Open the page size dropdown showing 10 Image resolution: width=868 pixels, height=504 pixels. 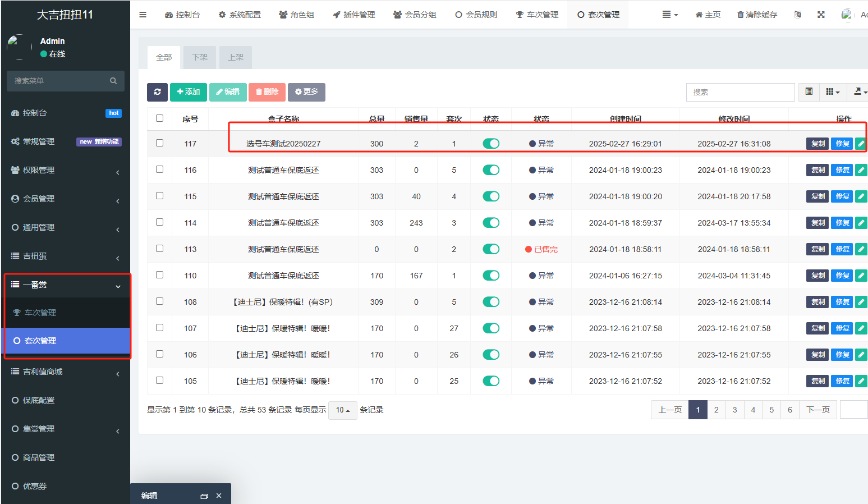pyautogui.click(x=342, y=410)
